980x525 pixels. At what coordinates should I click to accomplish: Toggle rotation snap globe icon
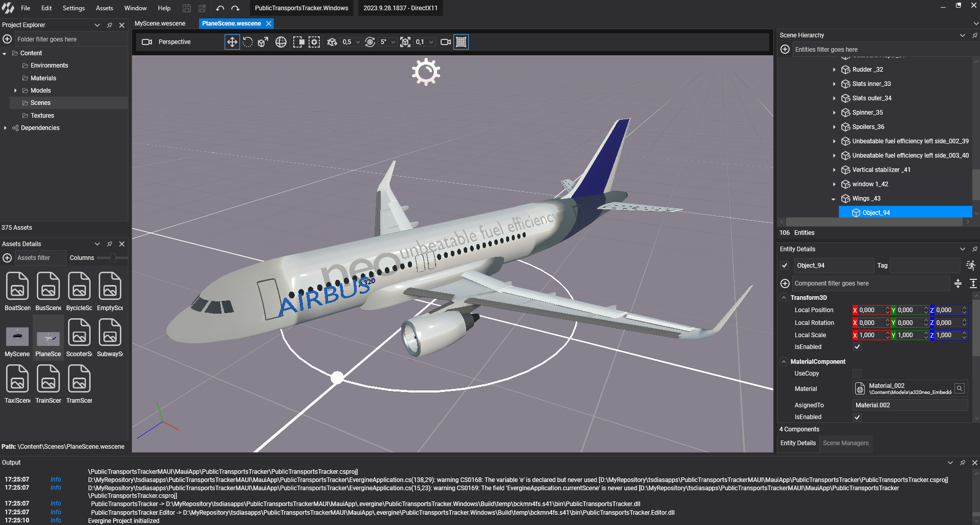[371, 42]
